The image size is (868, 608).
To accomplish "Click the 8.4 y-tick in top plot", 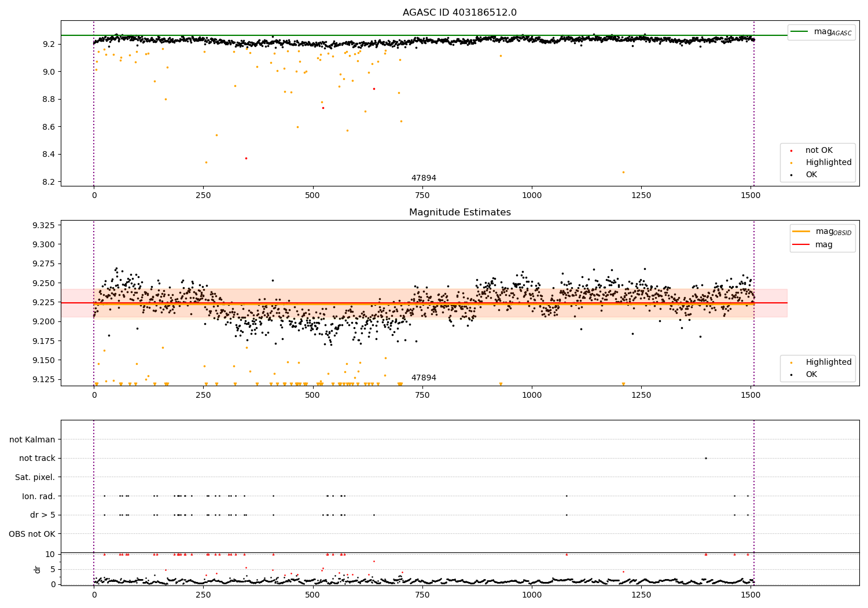I will (x=48, y=154).
